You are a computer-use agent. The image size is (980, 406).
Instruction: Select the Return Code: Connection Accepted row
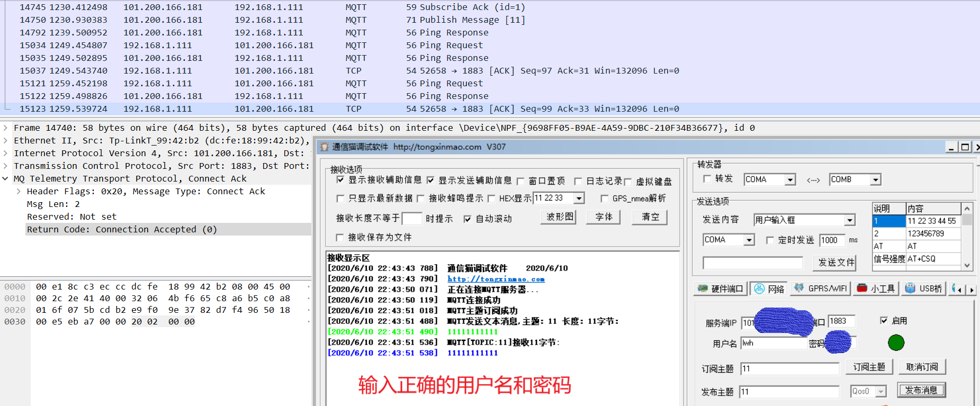pyautogui.click(x=168, y=230)
